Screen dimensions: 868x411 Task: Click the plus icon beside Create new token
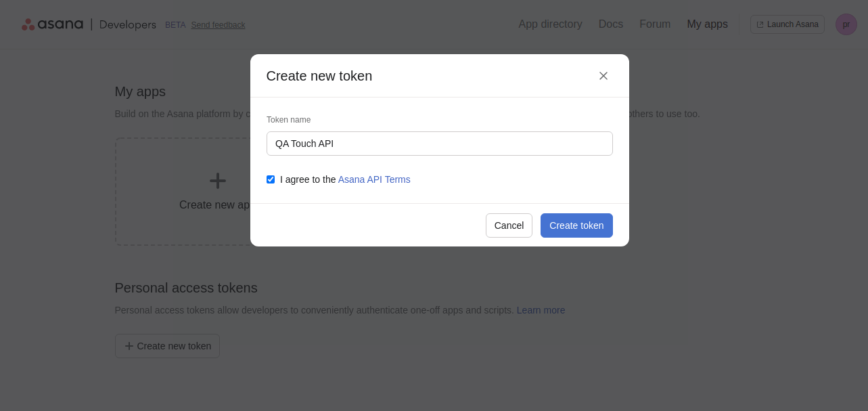pyautogui.click(x=129, y=346)
